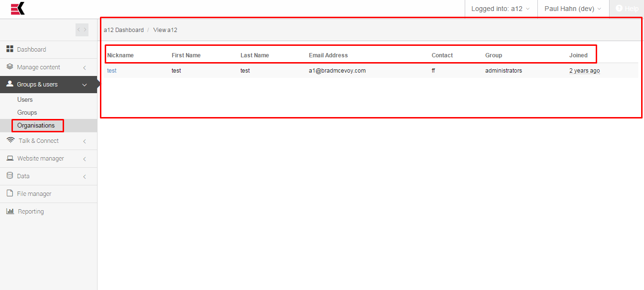
Task: Click the Manage content layers icon
Action: click(10, 67)
